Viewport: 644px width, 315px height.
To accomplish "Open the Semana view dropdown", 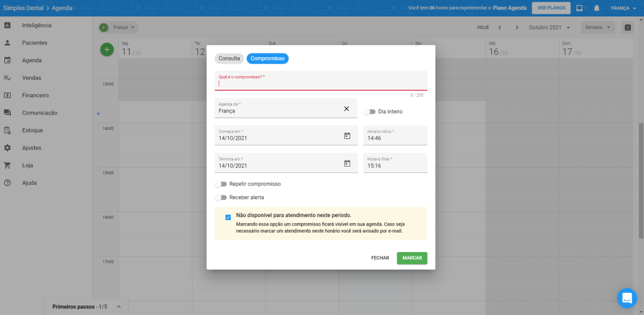I will (x=597, y=28).
